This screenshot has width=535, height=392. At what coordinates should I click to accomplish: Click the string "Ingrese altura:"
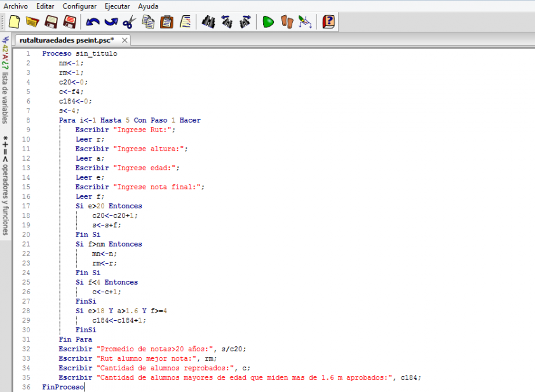(149, 149)
